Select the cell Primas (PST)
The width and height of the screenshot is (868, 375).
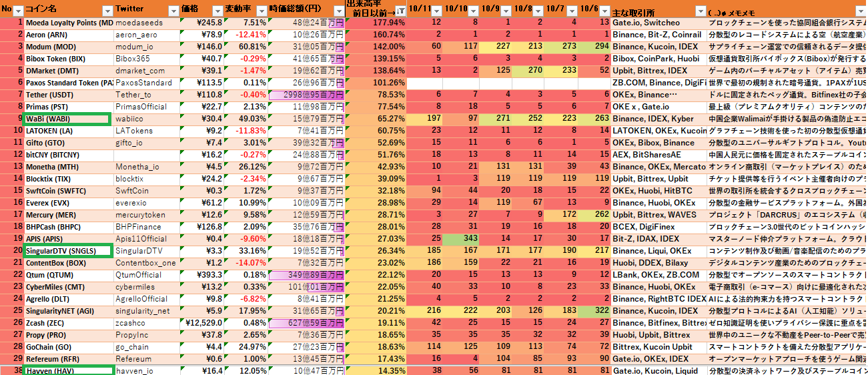pos(69,107)
